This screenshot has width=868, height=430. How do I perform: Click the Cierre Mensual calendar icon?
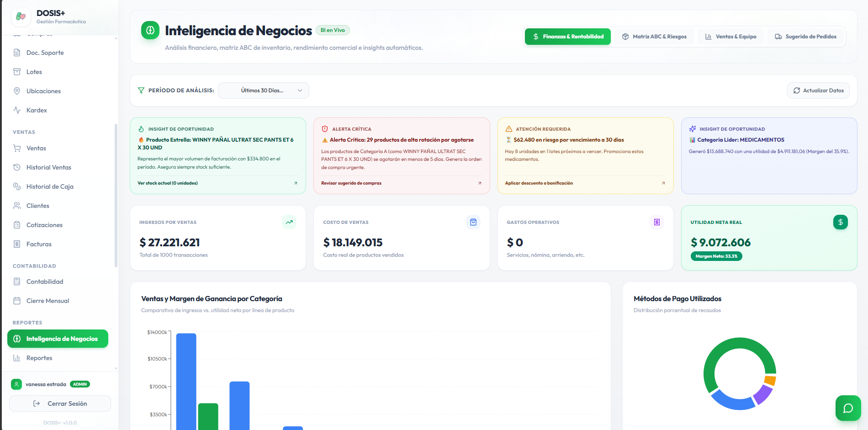tap(17, 301)
